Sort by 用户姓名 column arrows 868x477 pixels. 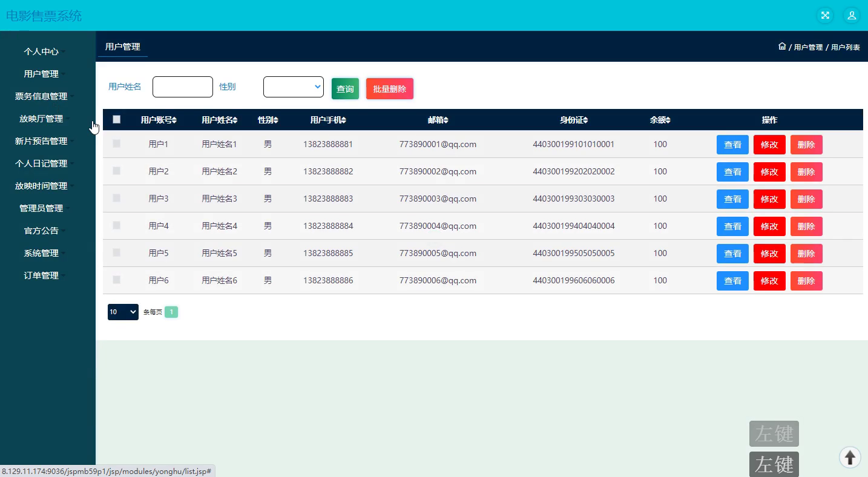point(235,120)
